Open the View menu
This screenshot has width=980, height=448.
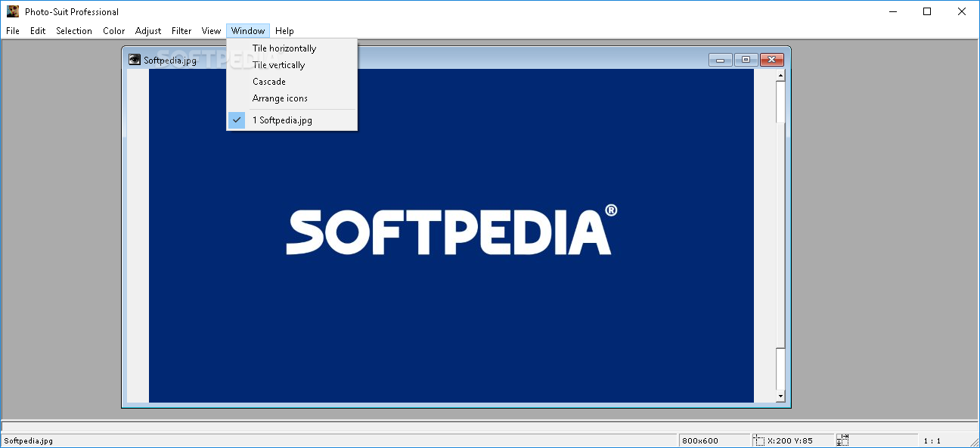(x=211, y=31)
